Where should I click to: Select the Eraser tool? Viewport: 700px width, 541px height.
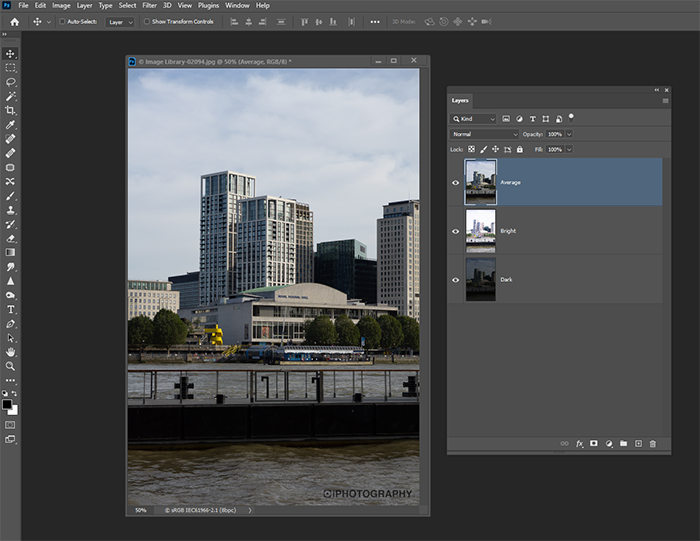tap(10, 238)
